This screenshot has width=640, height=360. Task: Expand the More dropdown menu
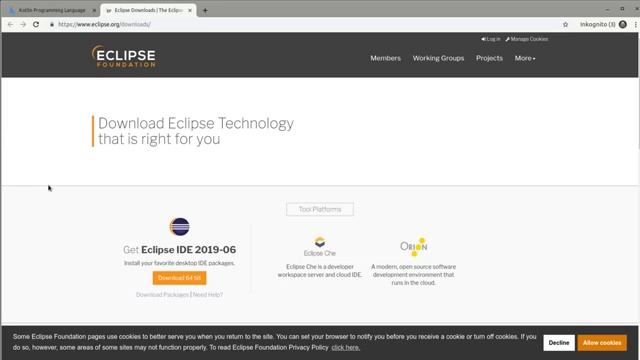coord(524,58)
